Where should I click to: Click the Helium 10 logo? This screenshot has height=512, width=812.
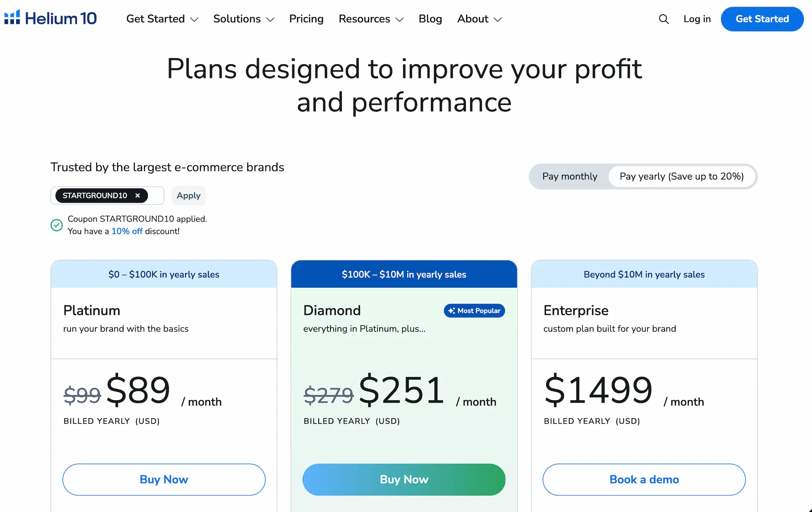pyautogui.click(x=50, y=18)
